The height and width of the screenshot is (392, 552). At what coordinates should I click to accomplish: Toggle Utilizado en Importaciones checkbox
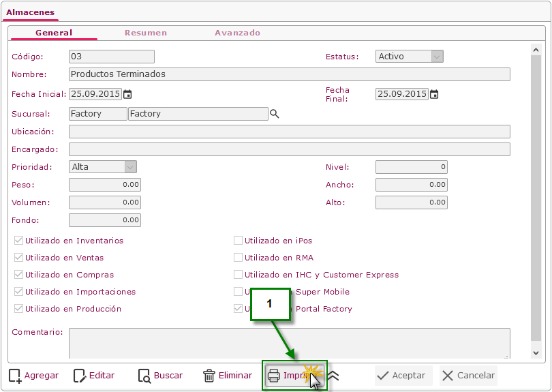(18, 292)
